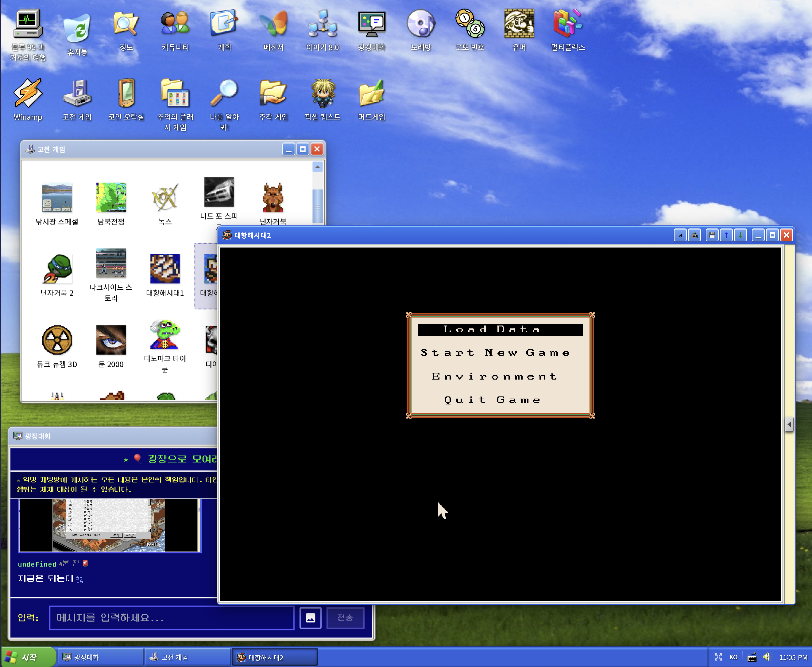812x667 pixels.
Task: Open the 노래방 desktop icon
Action: [x=421, y=30]
